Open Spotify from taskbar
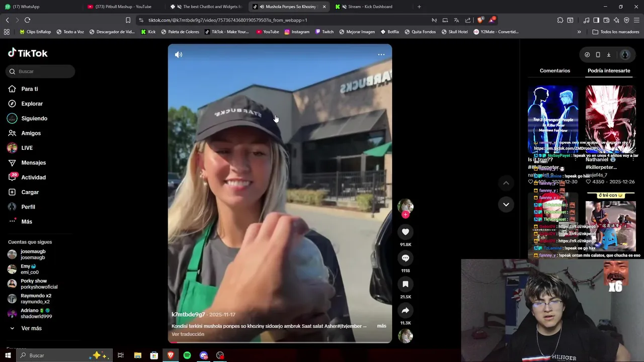Viewport: 644px width, 362px height. coord(187,355)
